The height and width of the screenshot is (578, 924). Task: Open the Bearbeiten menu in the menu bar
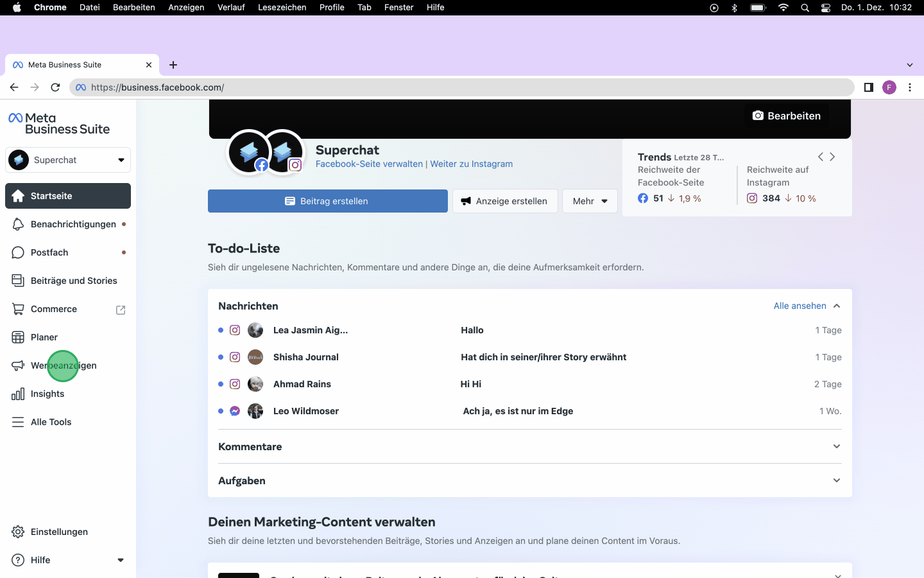(134, 8)
